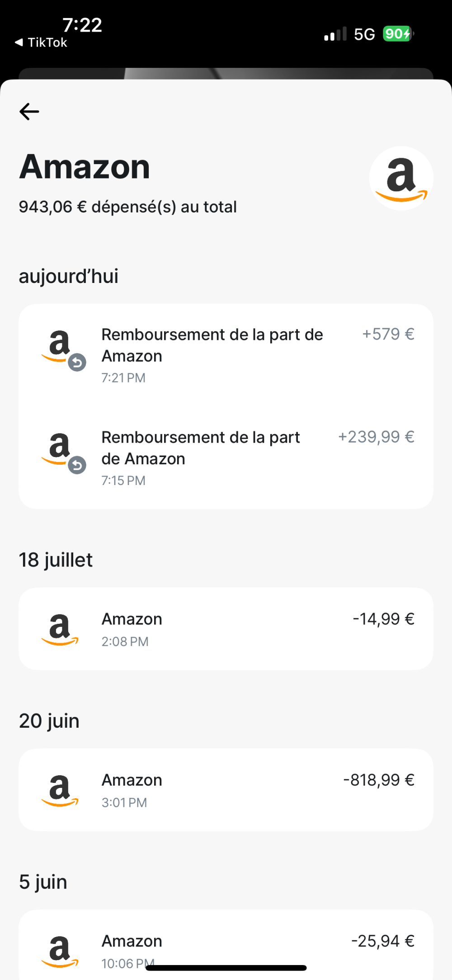Viewport: 452px width, 980px height.
Task: Tap the -818,99 € amount label
Action: tap(379, 780)
